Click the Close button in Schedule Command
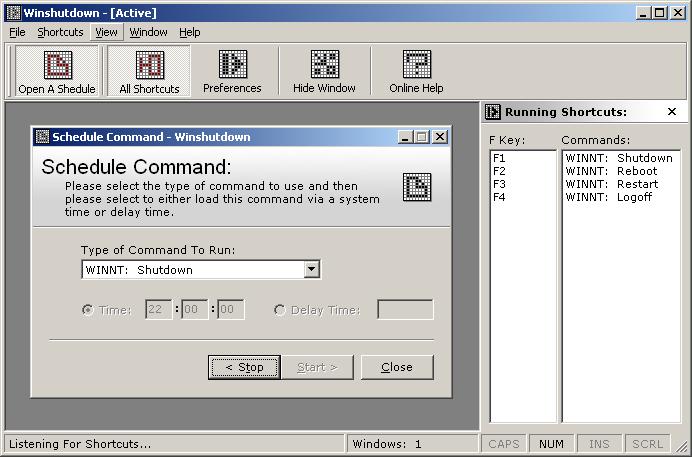Image resolution: width=692 pixels, height=457 pixels. point(397,367)
